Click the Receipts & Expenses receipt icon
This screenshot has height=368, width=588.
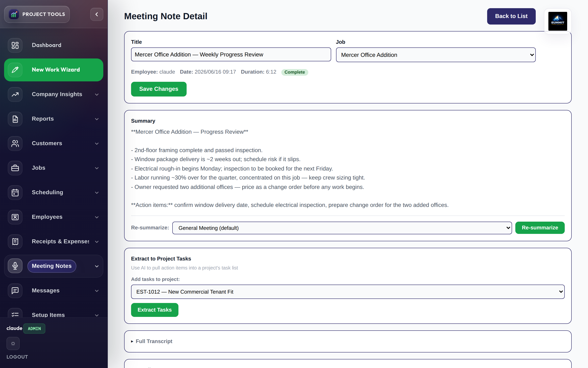pyautogui.click(x=15, y=242)
